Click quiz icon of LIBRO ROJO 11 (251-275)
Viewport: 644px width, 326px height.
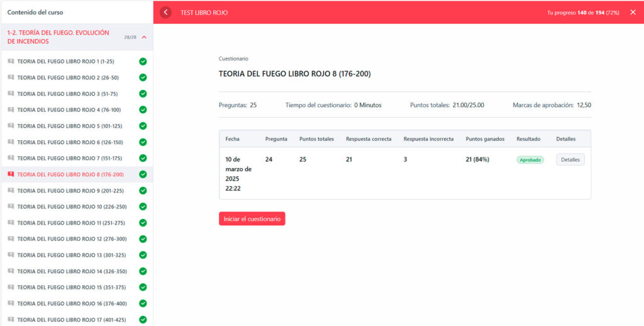pyautogui.click(x=11, y=223)
